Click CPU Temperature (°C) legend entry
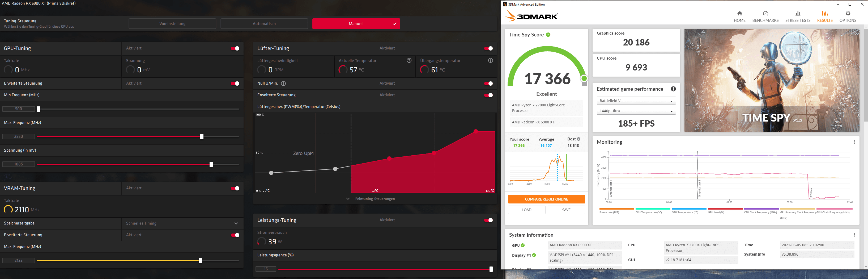868x279 pixels. [x=653, y=211]
